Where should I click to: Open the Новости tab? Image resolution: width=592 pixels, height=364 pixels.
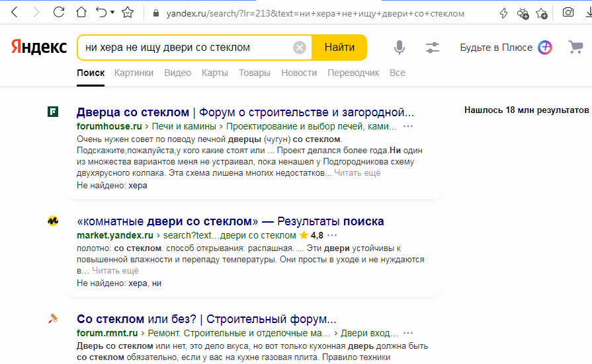pyautogui.click(x=299, y=73)
